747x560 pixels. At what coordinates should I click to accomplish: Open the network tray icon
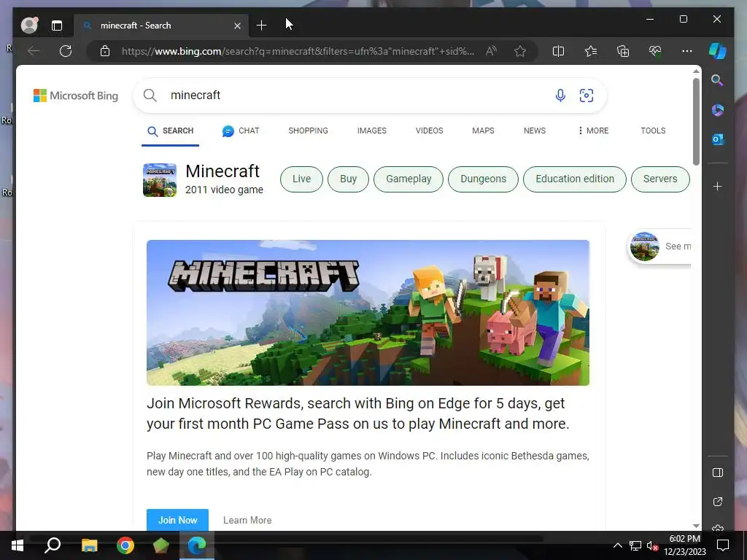[635, 545]
